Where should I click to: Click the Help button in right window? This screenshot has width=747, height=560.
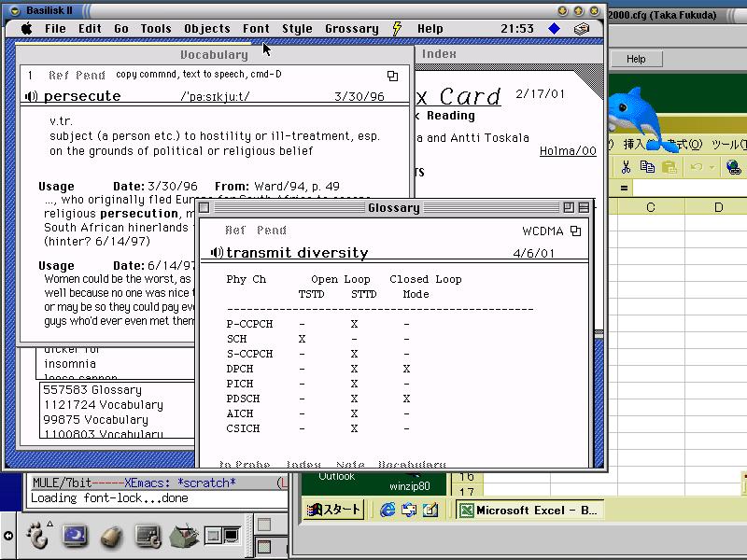tap(636, 59)
